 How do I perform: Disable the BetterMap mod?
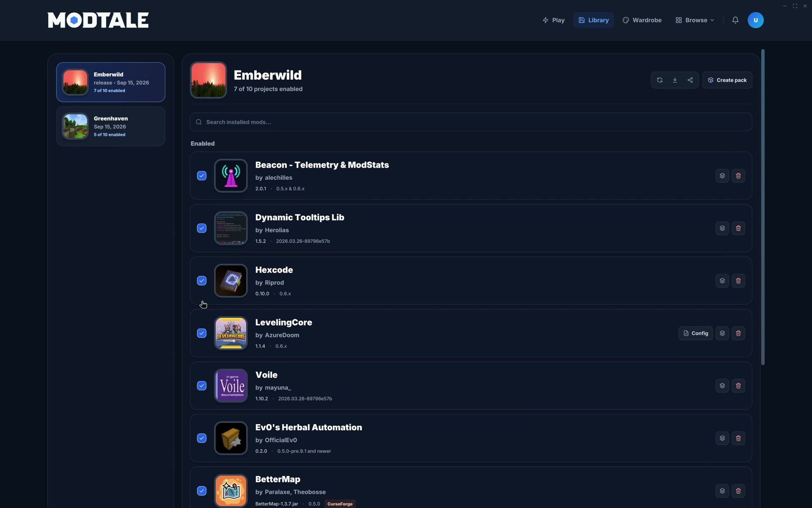point(202,491)
